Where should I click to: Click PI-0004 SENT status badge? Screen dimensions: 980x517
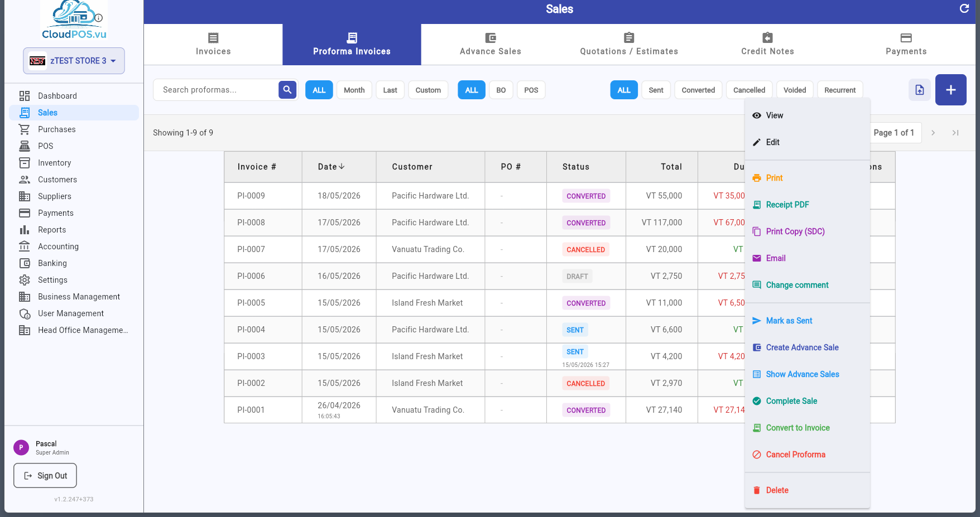pyautogui.click(x=575, y=330)
